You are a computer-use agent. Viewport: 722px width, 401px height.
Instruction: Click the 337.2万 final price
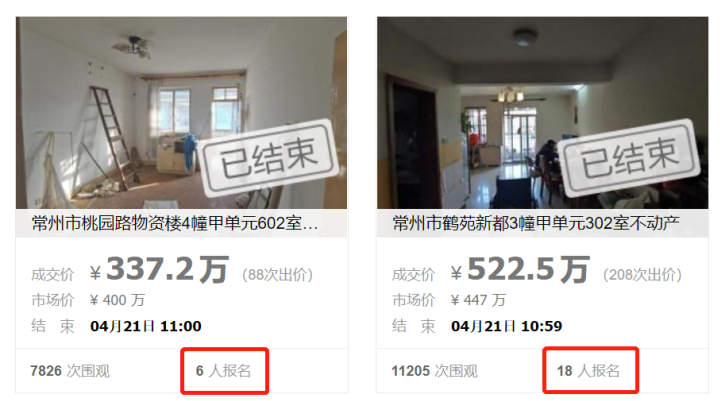pos(159,269)
